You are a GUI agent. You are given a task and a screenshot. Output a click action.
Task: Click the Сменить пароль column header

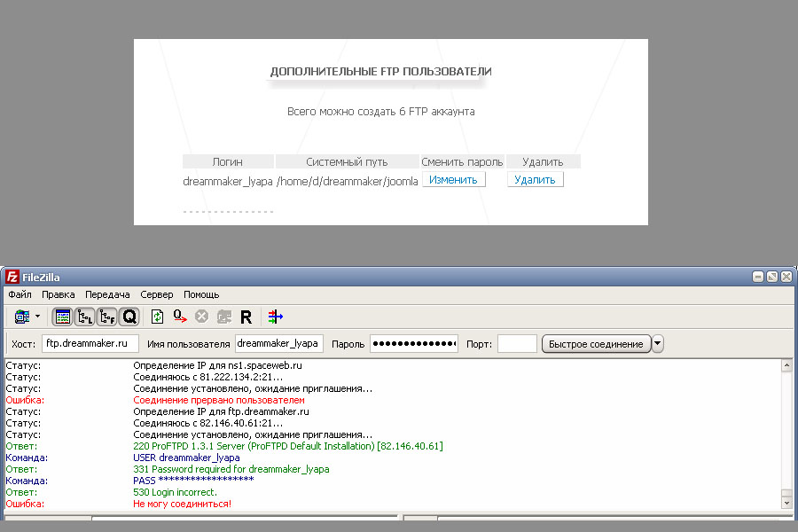(x=462, y=162)
